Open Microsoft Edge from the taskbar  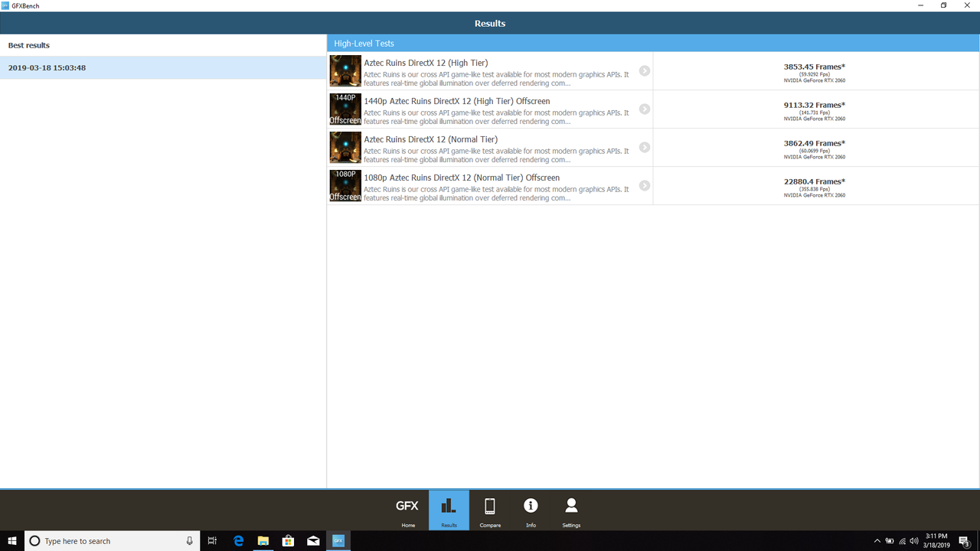(x=238, y=541)
